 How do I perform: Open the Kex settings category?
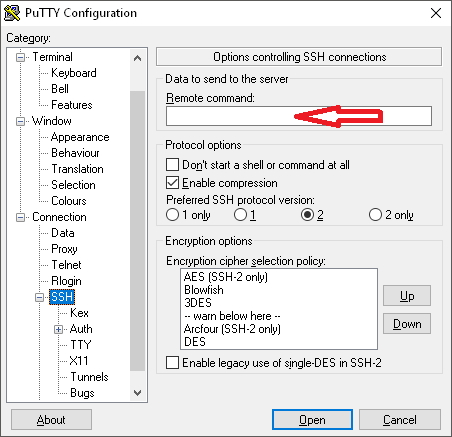tap(79, 313)
